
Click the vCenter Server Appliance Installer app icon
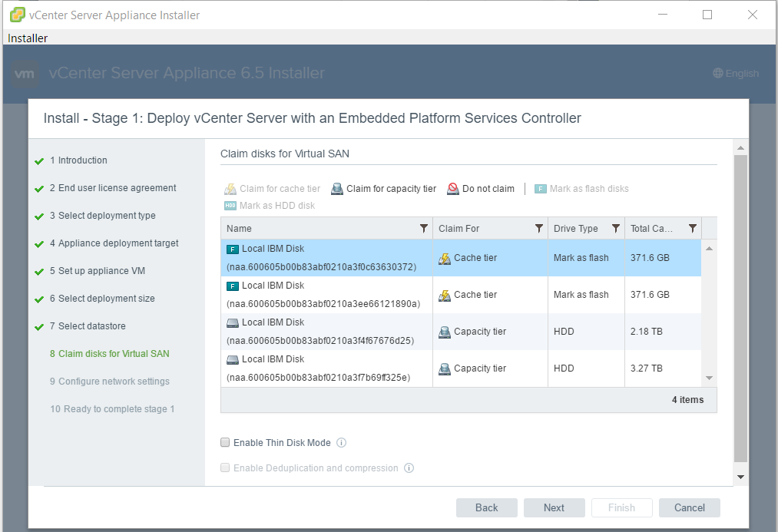18,15
